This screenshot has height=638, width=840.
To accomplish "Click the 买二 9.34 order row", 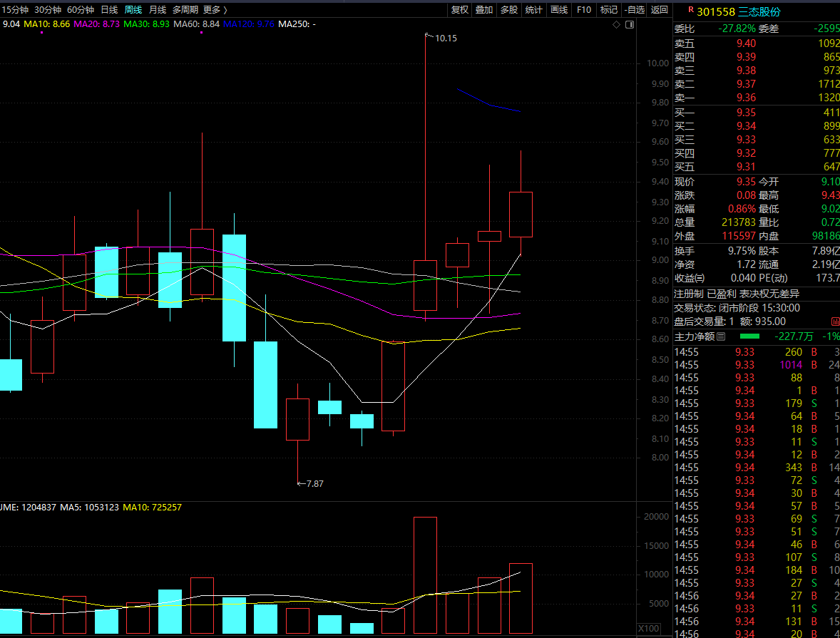I will pos(757,126).
